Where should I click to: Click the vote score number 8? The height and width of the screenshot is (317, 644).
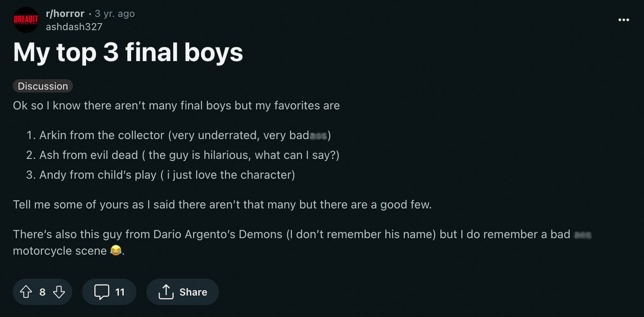click(42, 292)
